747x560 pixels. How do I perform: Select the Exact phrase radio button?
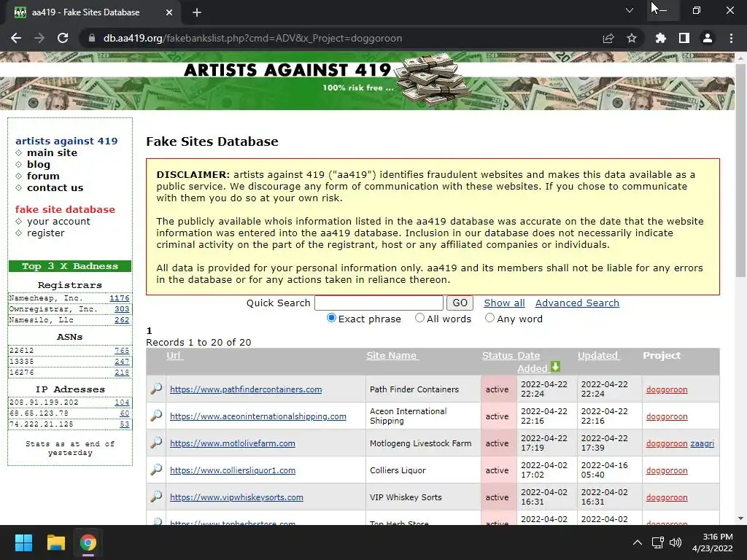[331, 318]
